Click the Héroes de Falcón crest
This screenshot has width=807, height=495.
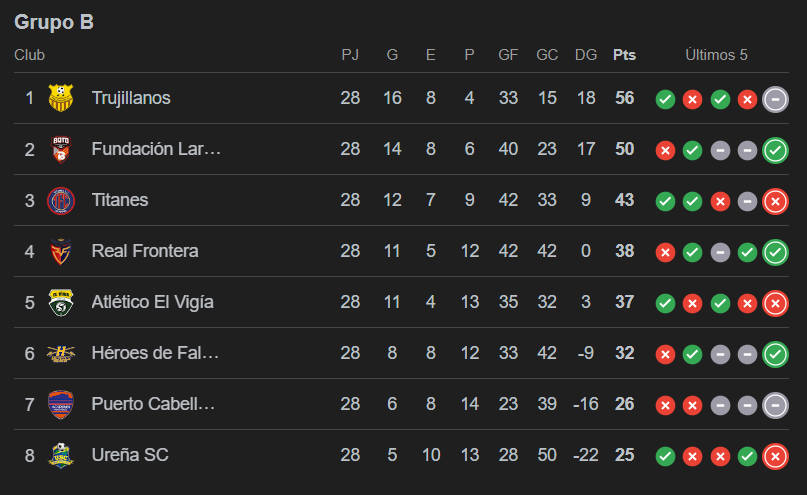click(61, 353)
